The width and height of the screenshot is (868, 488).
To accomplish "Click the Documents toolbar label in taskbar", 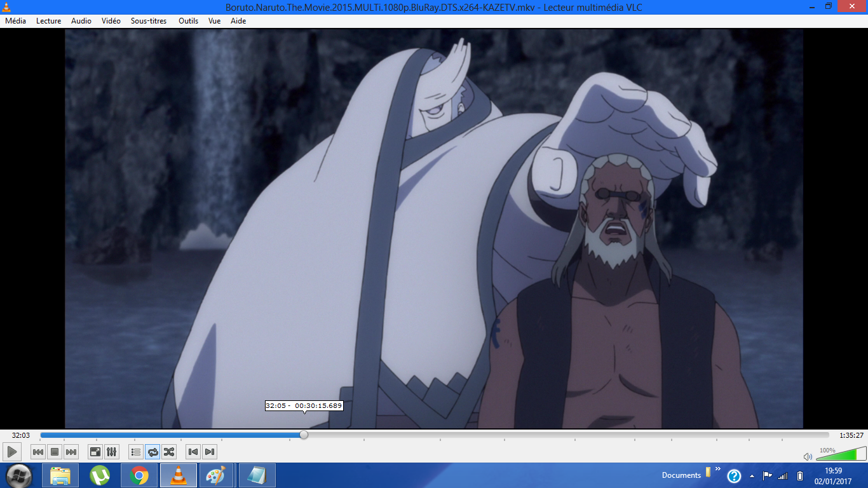I will click(681, 475).
